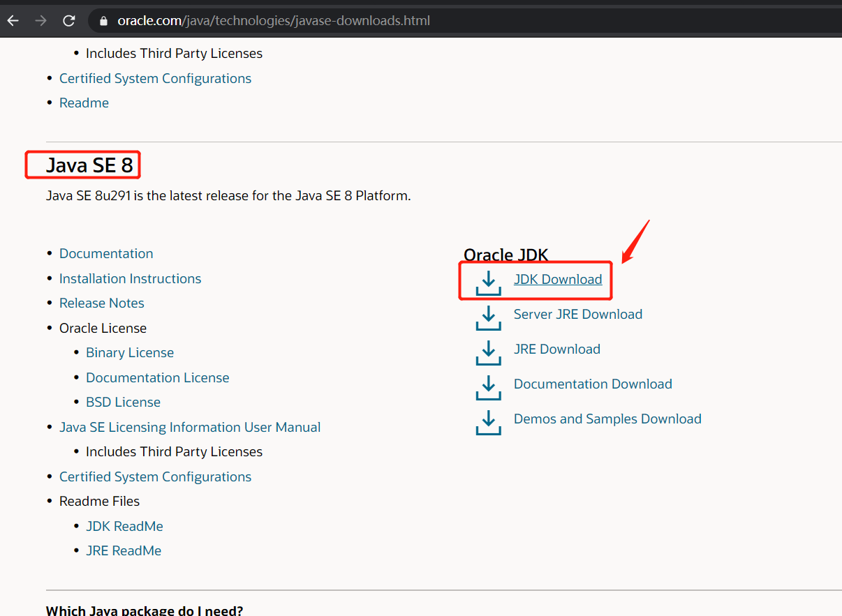
Task: Open the JRE Download link
Action: tap(557, 349)
